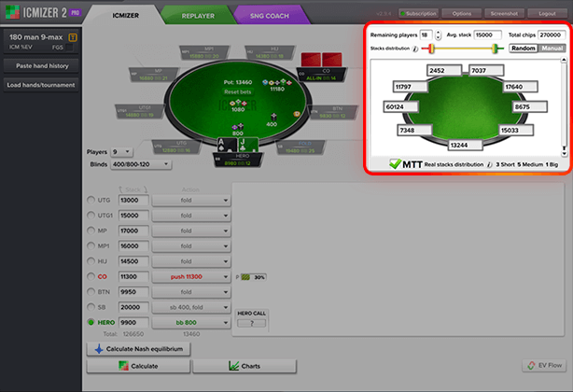The width and height of the screenshot is (573, 392).
Task: Click the SB FOLD player plate
Action: point(300,147)
